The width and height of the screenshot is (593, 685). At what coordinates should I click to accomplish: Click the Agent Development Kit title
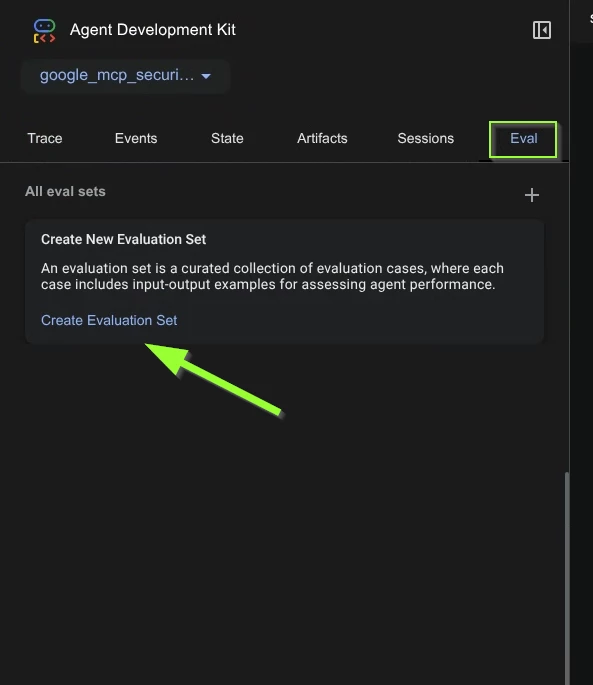pyautogui.click(x=153, y=30)
